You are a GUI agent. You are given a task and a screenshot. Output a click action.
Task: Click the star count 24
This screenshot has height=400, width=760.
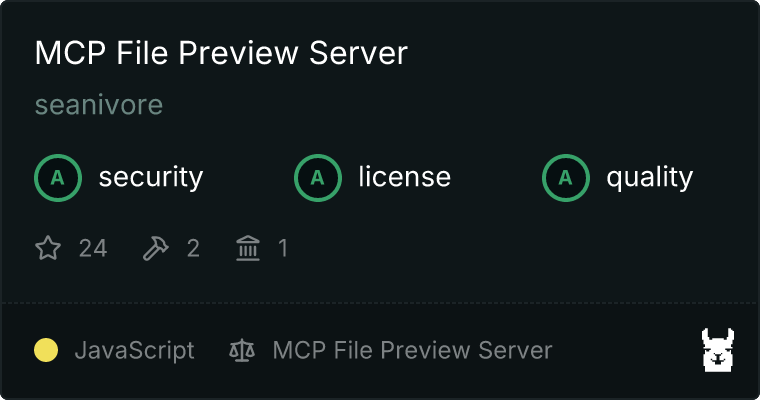pyautogui.click(x=93, y=248)
